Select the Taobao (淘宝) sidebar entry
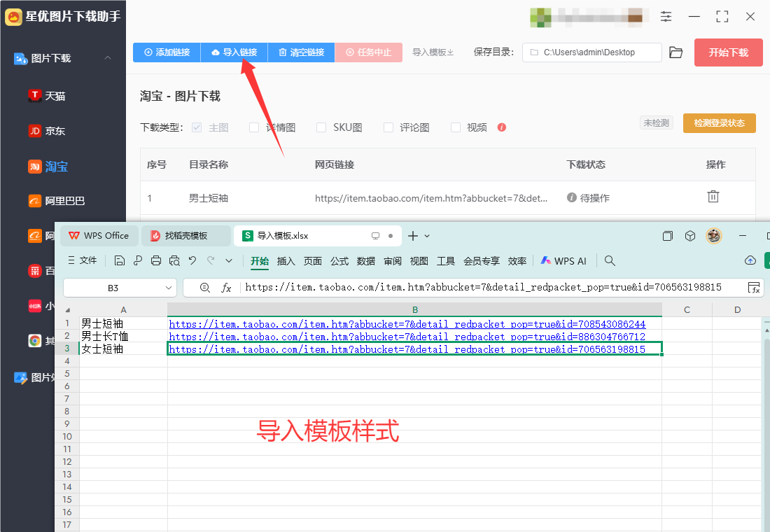This screenshot has height=532, width=770. pos(48,167)
